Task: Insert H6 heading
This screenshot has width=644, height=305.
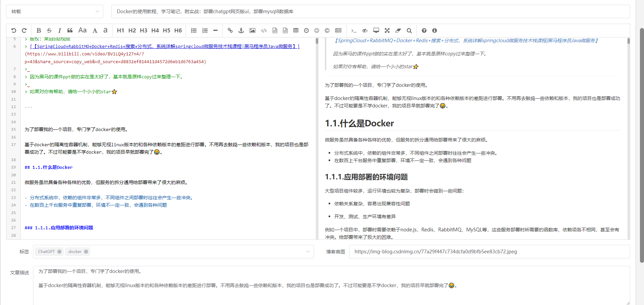Action: pyautogui.click(x=178, y=30)
